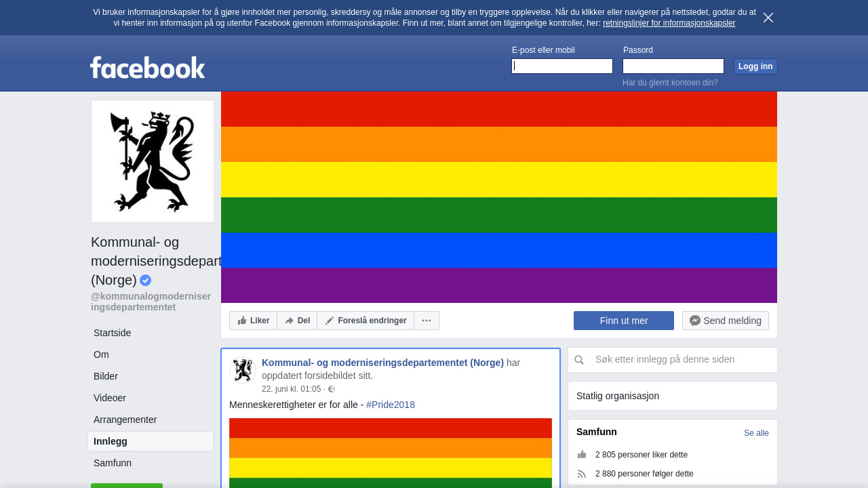Click 2 805 personer liker dette

[642, 455]
